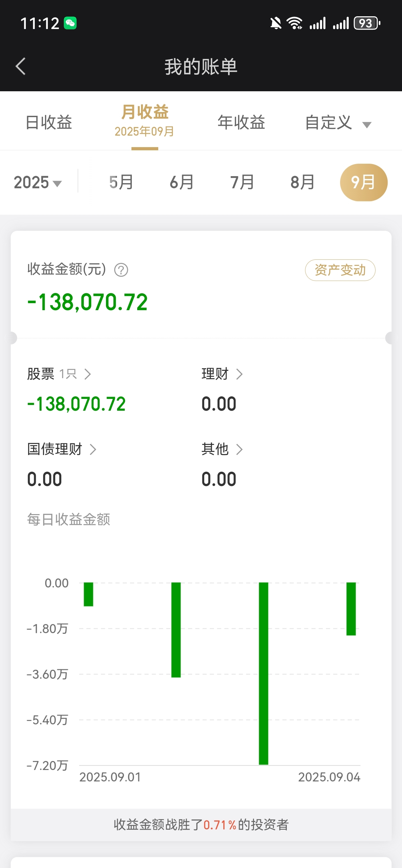
Task: Tap the muted bell status icon
Action: click(276, 24)
